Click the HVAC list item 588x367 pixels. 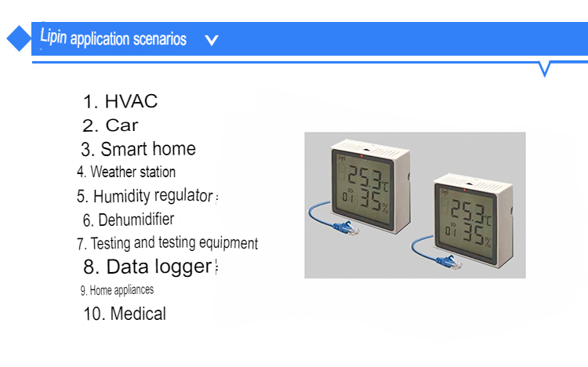click(120, 101)
